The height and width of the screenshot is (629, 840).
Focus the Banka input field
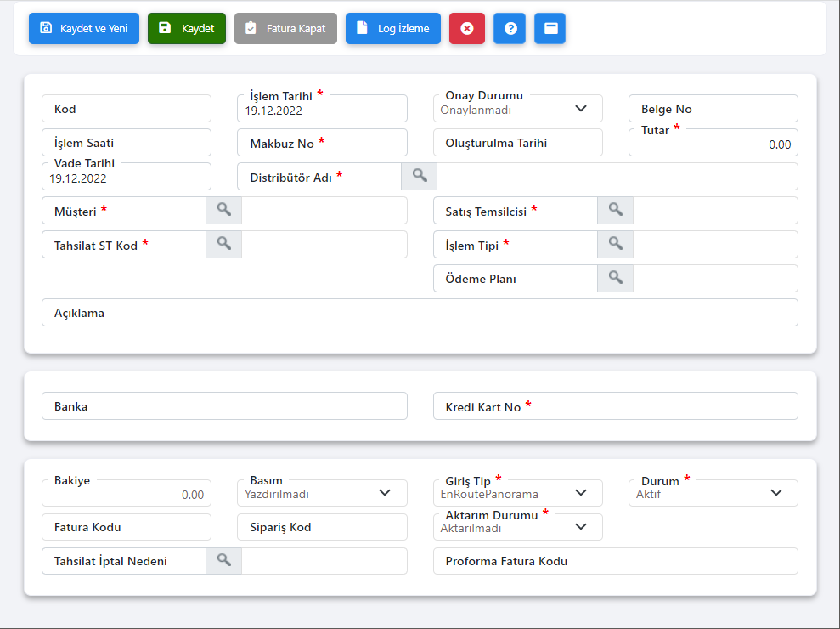point(224,406)
